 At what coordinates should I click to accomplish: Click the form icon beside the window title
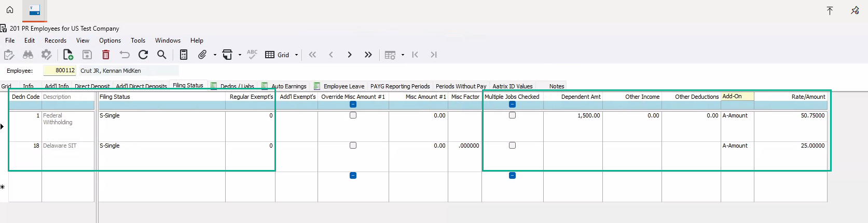[x=4, y=28]
